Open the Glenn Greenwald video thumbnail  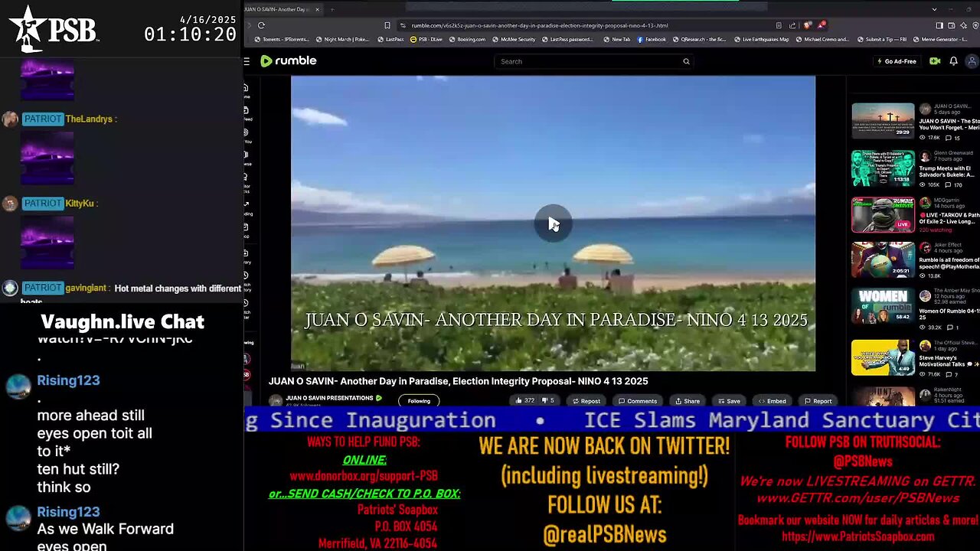pyautogui.click(x=883, y=168)
